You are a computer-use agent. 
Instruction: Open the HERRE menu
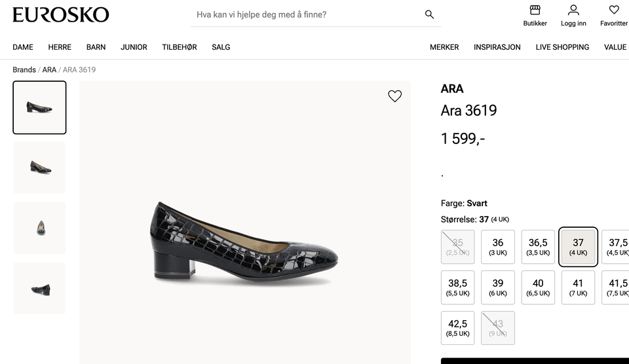click(x=59, y=47)
